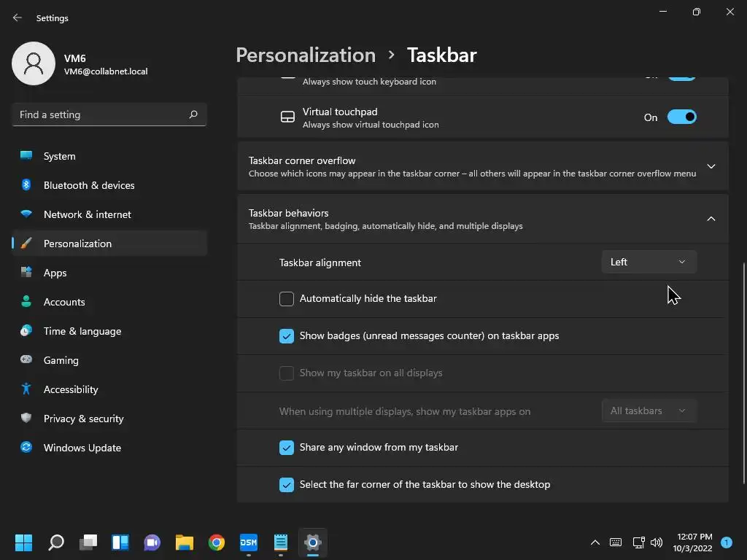The height and width of the screenshot is (560, 747).
Task: Click the Virtual touchpad icon
Action: (x=287, y=117)
